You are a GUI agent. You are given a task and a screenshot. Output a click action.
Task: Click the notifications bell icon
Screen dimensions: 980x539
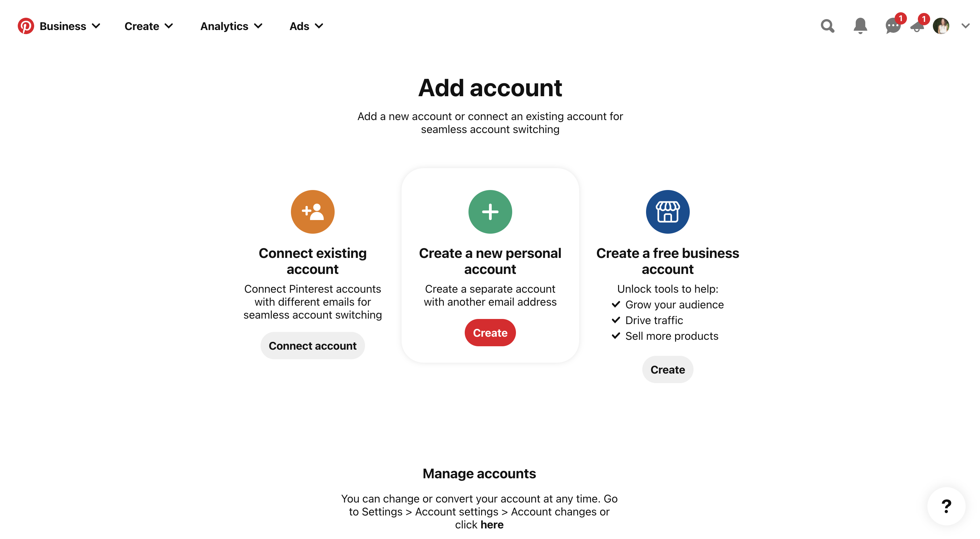861,26
